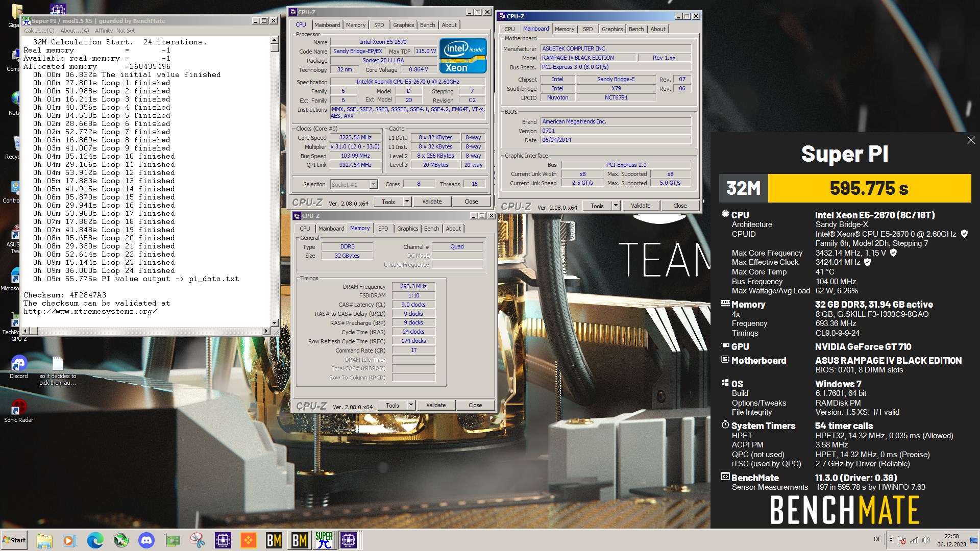Click Super PI vertical scrollbar thumb
Screen dimensions: 980x551
pos(274,48)
